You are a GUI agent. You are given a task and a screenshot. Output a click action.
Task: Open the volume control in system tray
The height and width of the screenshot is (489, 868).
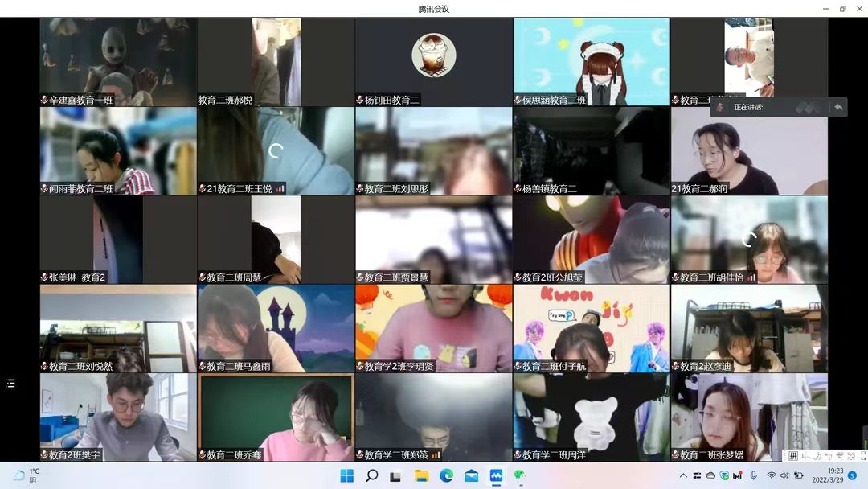pos(784,475)
